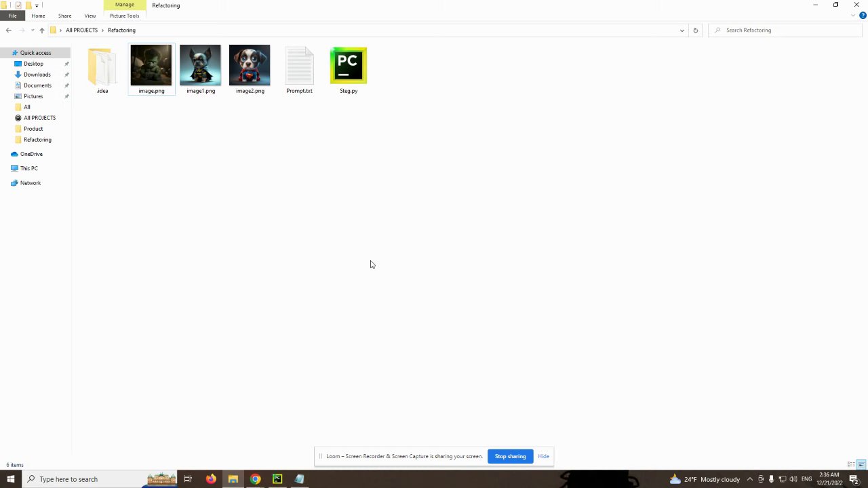Select the image2.png thumbnail

pyautogui.click(x=250, y=66)
